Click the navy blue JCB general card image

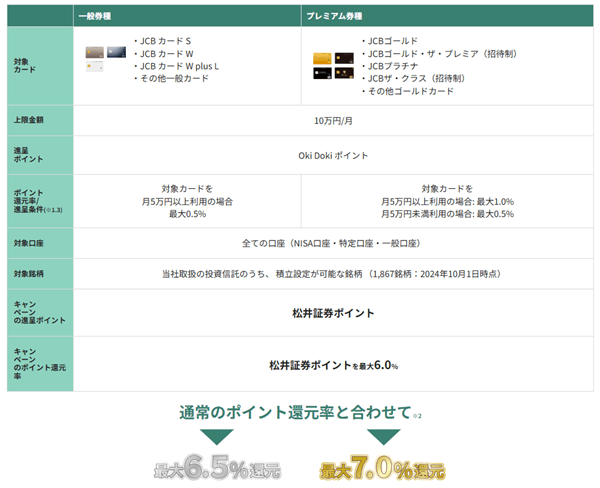(116, 52)
